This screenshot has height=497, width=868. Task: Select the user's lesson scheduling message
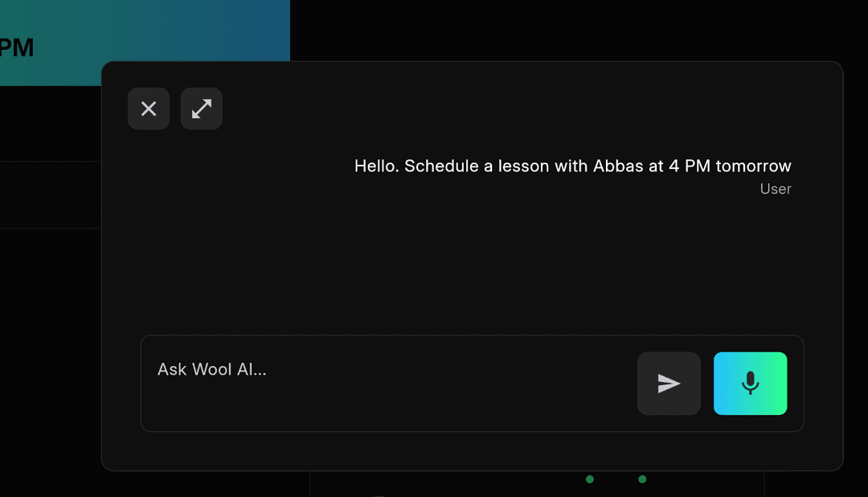(x=572, y=166)
